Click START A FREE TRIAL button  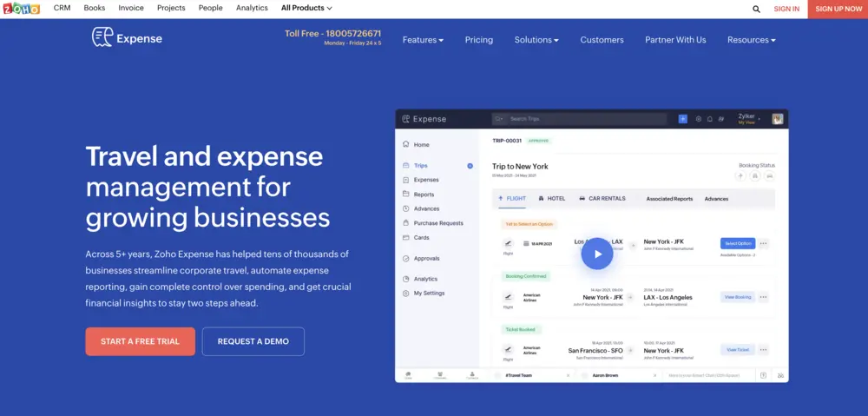(140, 341)
